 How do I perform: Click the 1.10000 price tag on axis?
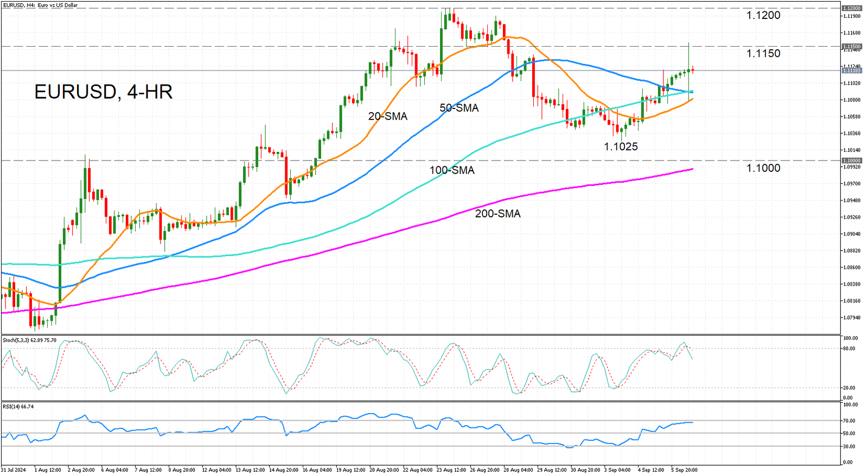(x=852, y=160)
